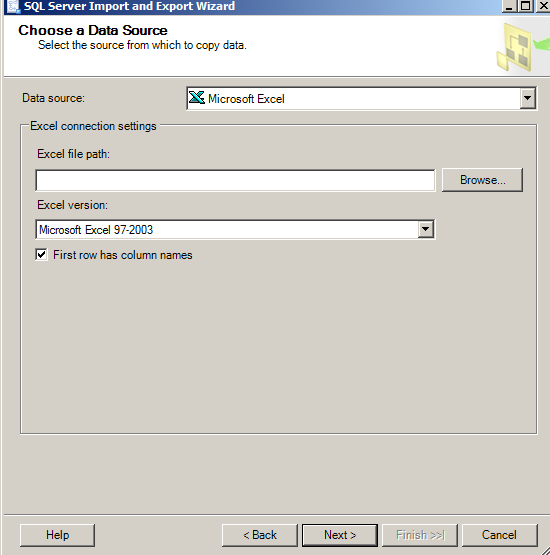Click the Excel icon in Data source
The width and height of the screenshot is (550, 555).
[196, 98]
